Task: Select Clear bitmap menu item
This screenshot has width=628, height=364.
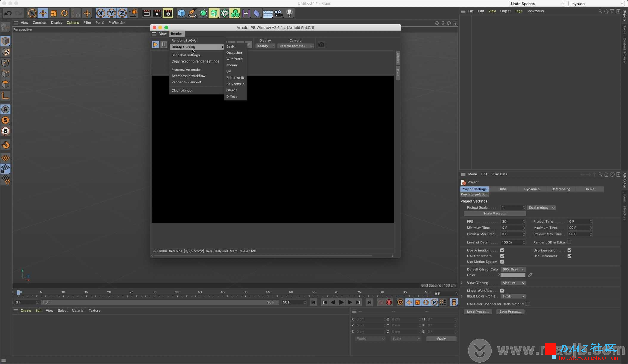Action: click(x=197, y=90)
